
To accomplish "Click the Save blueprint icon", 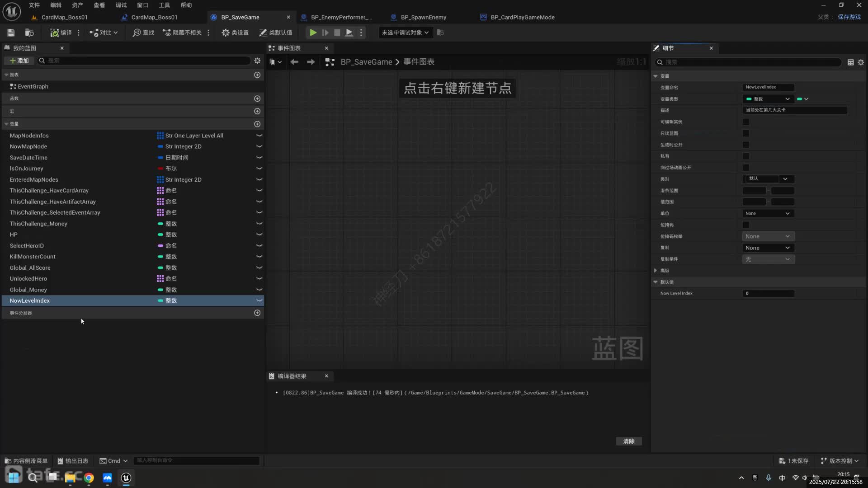I will [x=11, y=33].
